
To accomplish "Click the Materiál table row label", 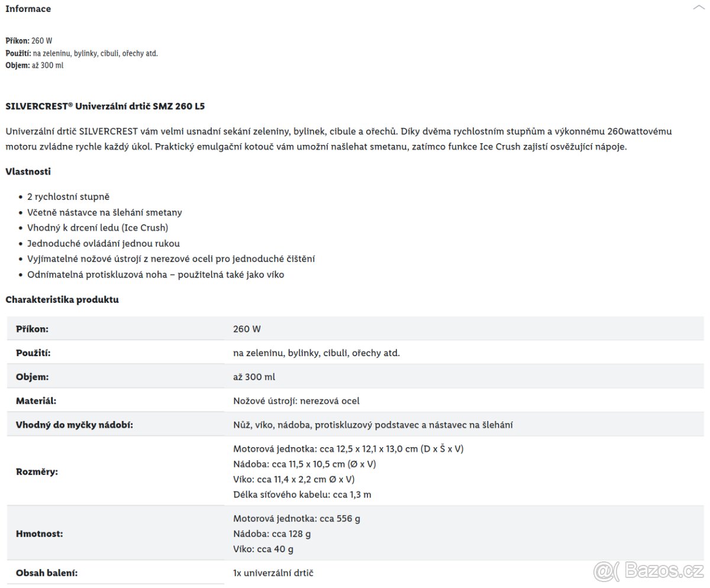I will click(x=36, y=401).
